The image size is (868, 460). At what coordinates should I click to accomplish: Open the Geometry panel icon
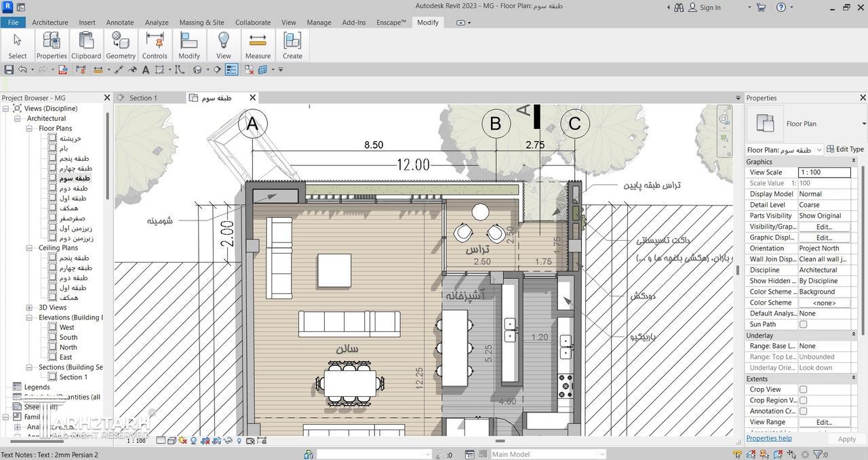pos(121,45)
